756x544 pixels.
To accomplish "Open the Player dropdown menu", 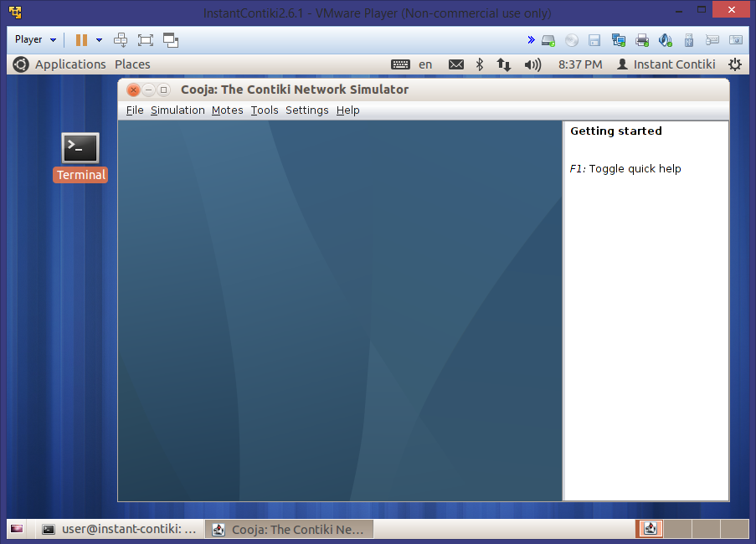I will pyautogui.click(x=35, y=39).
